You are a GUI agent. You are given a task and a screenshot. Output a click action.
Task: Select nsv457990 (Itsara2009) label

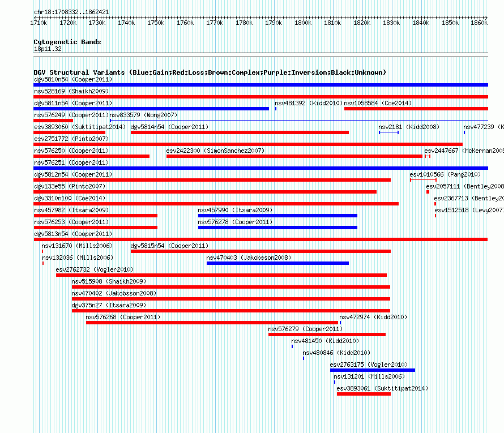point(235,210)
